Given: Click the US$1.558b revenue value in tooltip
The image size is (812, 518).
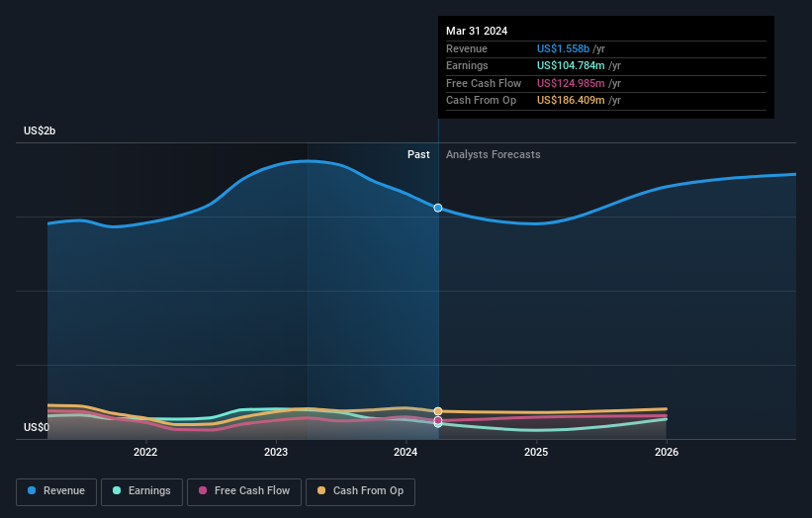Looking at the screenshot, I should (563, 48).
